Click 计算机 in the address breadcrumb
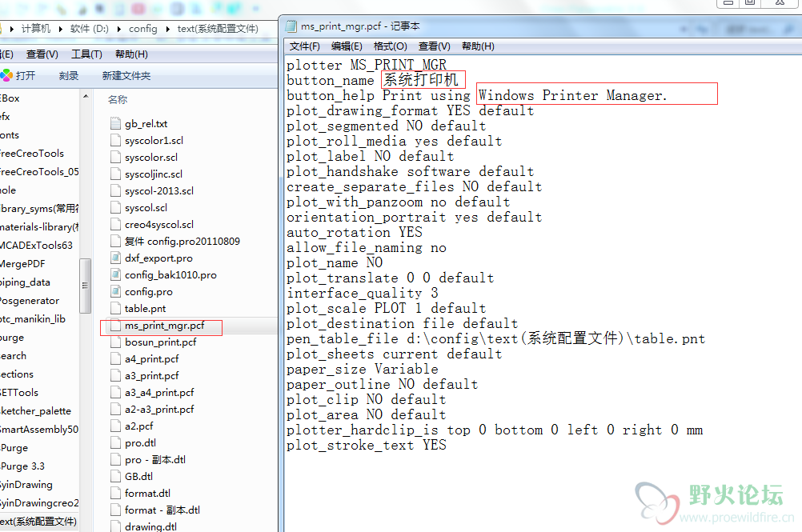Image resolution: width=802 pixels, height=532 pixels. coord(36,29)
